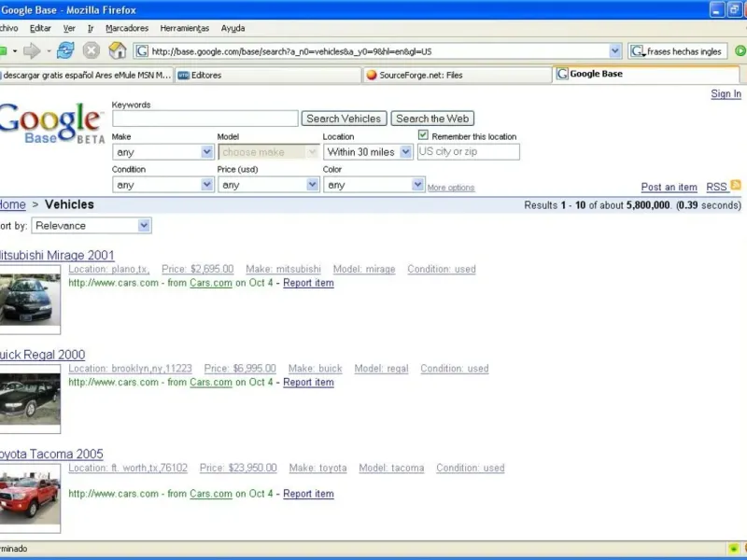Click the SourceForge tab favicon
Viewport: 747px width, 560px height.
point(372,75)
